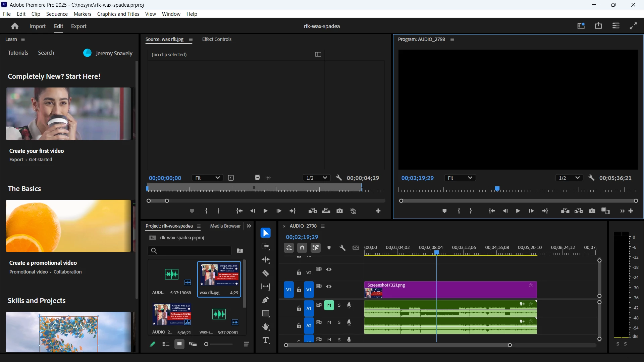Select the Razor tool
The height and width of the screenshot is (362, 644).
pos(266,273)
